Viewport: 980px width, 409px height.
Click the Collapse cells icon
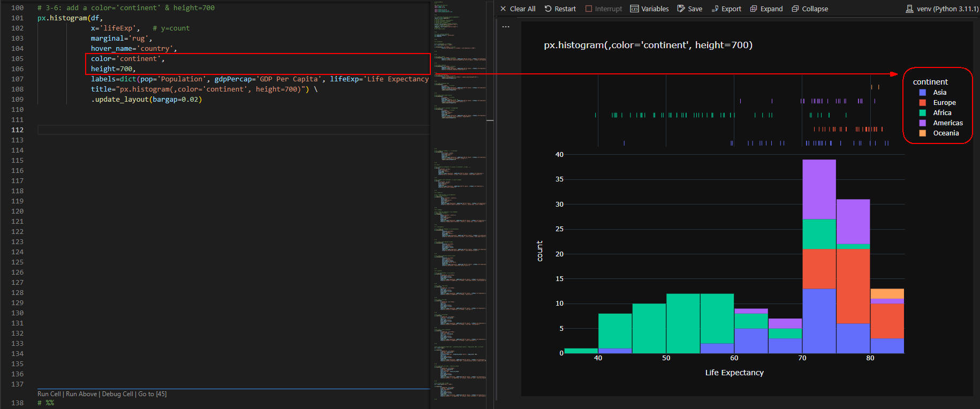point(795,9)
